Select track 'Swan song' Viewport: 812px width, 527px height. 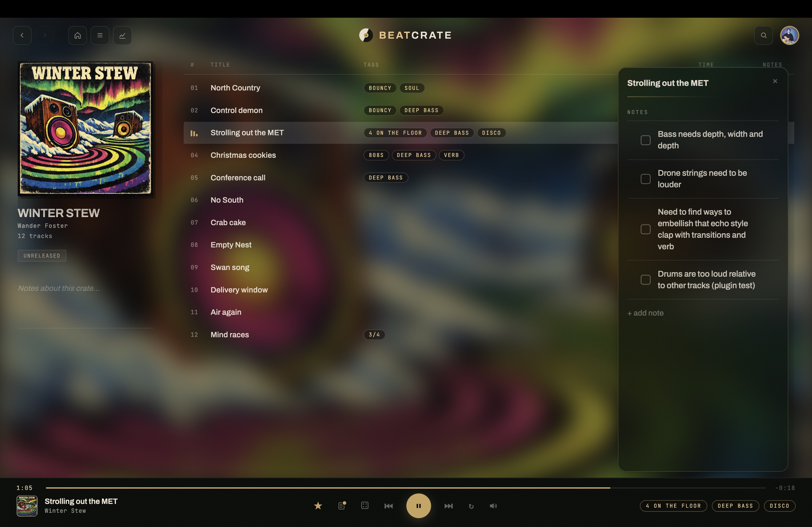coord(230,267)
